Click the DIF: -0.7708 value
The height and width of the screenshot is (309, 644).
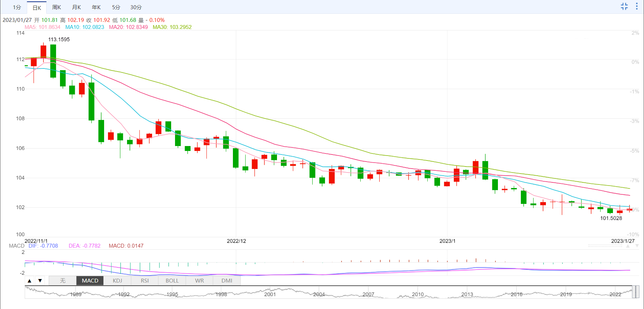click(43, 246)
